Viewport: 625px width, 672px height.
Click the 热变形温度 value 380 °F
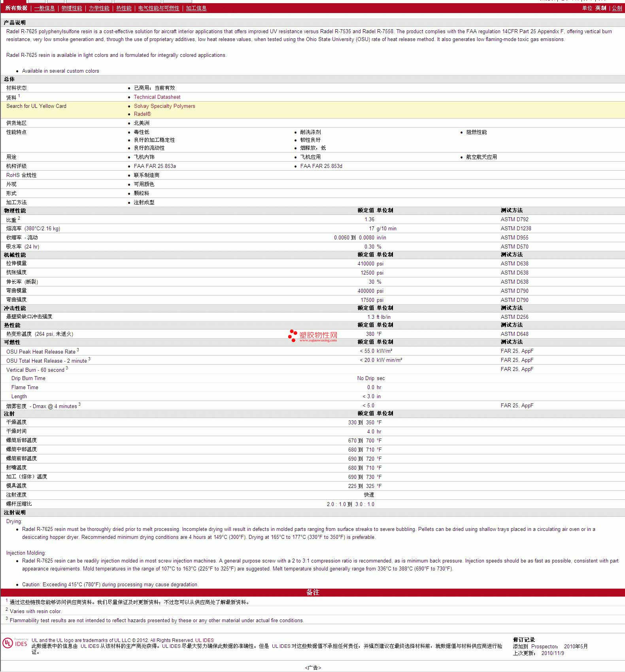tap(374, 334)
